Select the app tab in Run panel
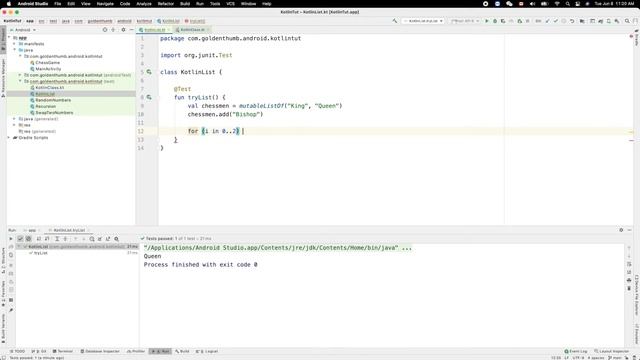The height and width of the screenshot is (360, 640). pyautogui.click(x=32, y=230)
